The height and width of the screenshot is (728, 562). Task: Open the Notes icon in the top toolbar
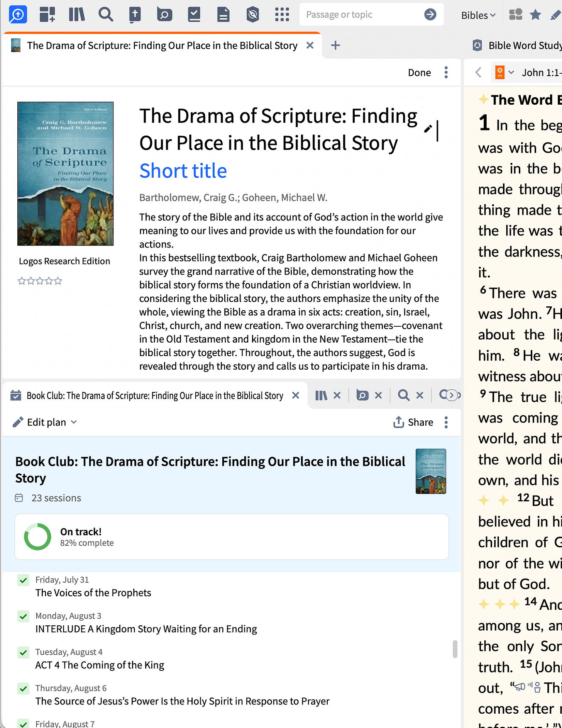coord(164,15)
